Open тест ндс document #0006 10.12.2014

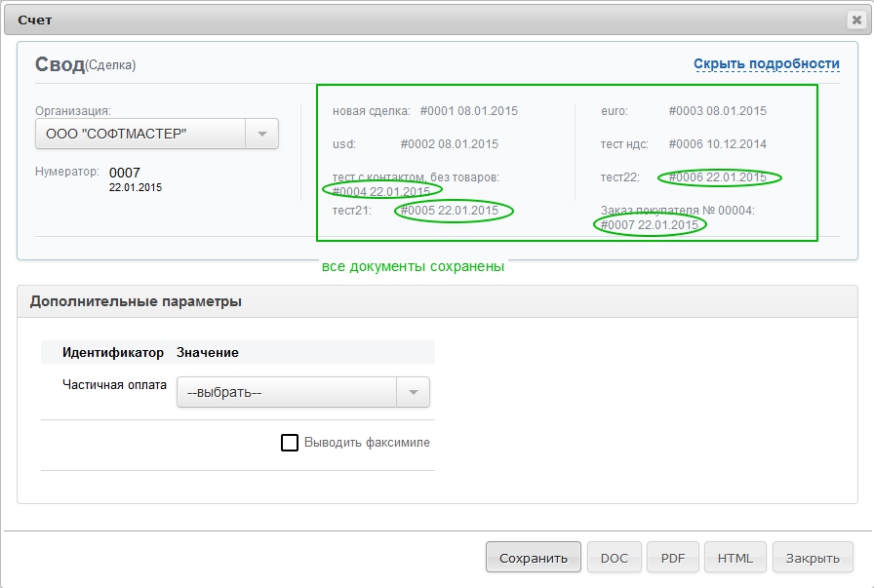(717, 144)
